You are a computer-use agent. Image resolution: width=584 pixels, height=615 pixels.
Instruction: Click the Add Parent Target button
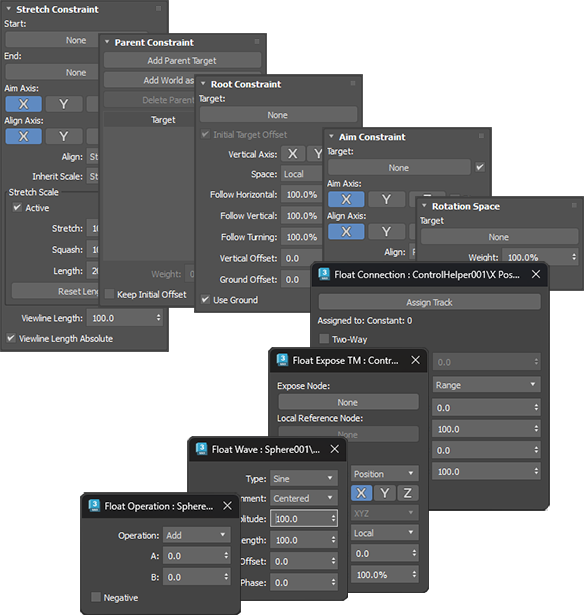(x=182, y=60)
